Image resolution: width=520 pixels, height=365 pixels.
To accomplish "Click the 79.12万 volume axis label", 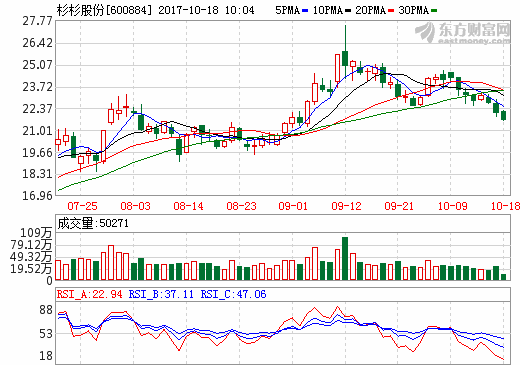I will [x=31, y=245].
